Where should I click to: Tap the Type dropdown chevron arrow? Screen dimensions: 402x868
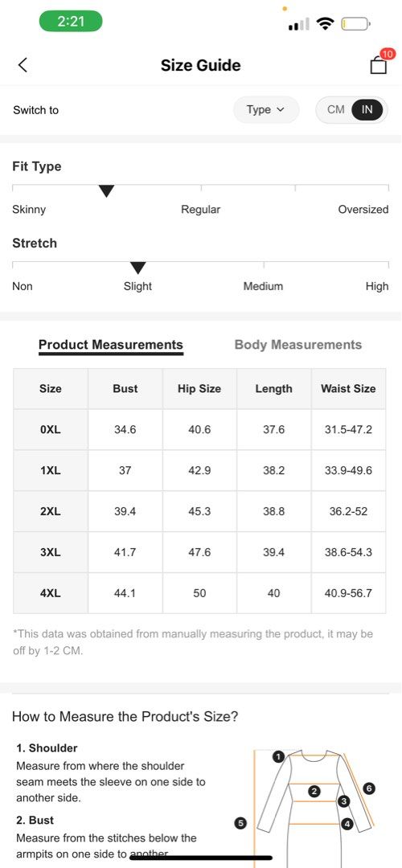coord(280,109)
